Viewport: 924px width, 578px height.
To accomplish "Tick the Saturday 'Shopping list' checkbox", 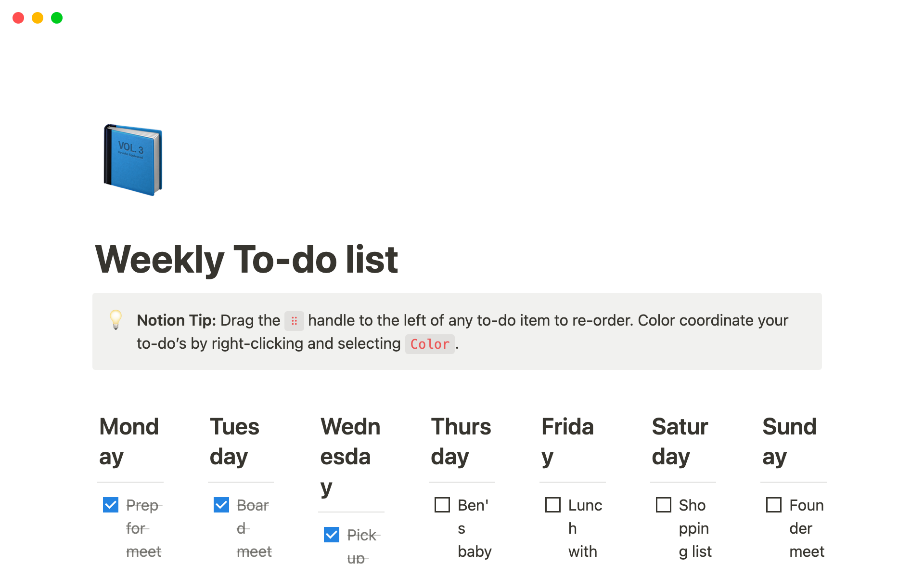I will pyautogui.click(x=664, y=505).
